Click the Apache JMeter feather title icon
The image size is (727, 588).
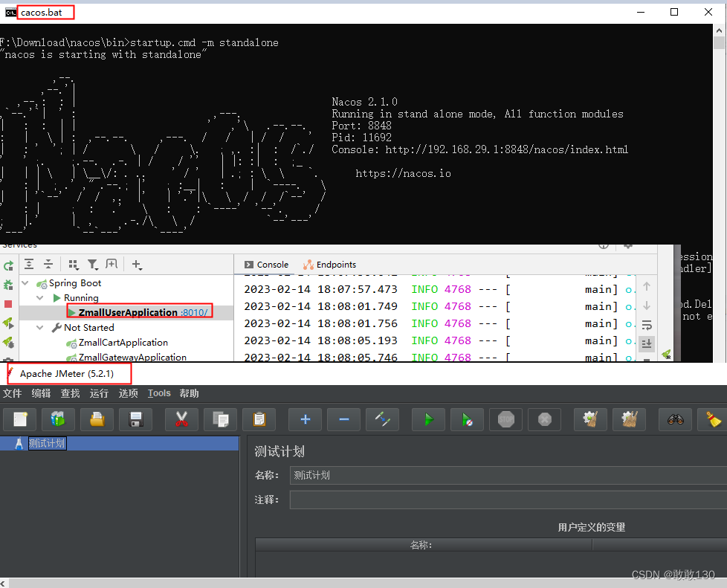(10, 373)
